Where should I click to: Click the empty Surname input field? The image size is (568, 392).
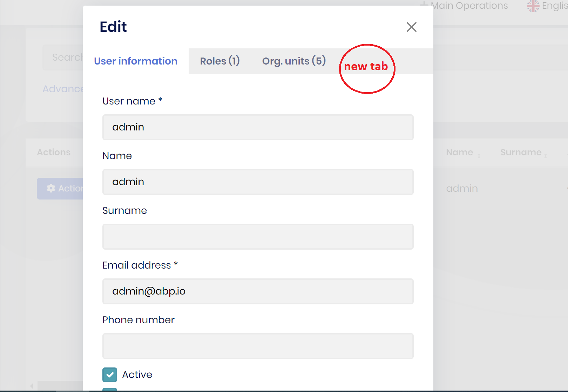pos(258,237)
